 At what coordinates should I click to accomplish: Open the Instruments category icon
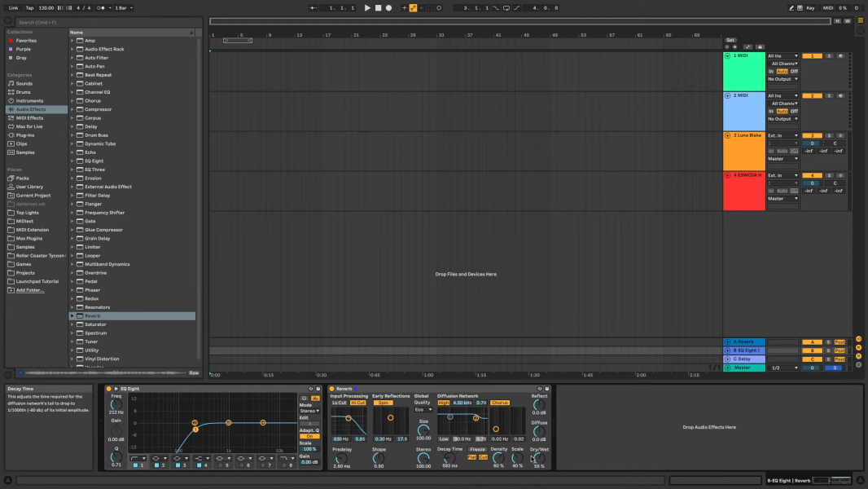click(11, 101)
